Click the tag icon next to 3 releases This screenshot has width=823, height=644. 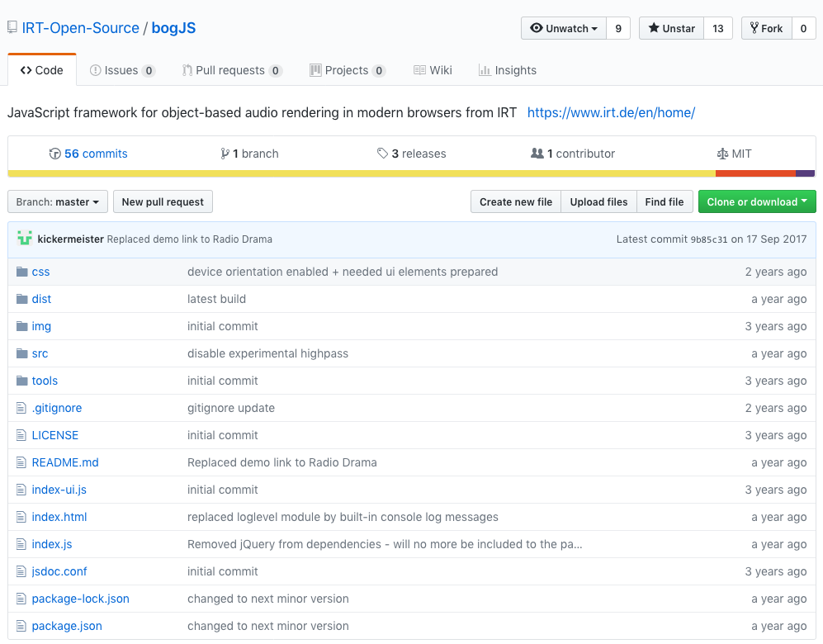[383, 154]
